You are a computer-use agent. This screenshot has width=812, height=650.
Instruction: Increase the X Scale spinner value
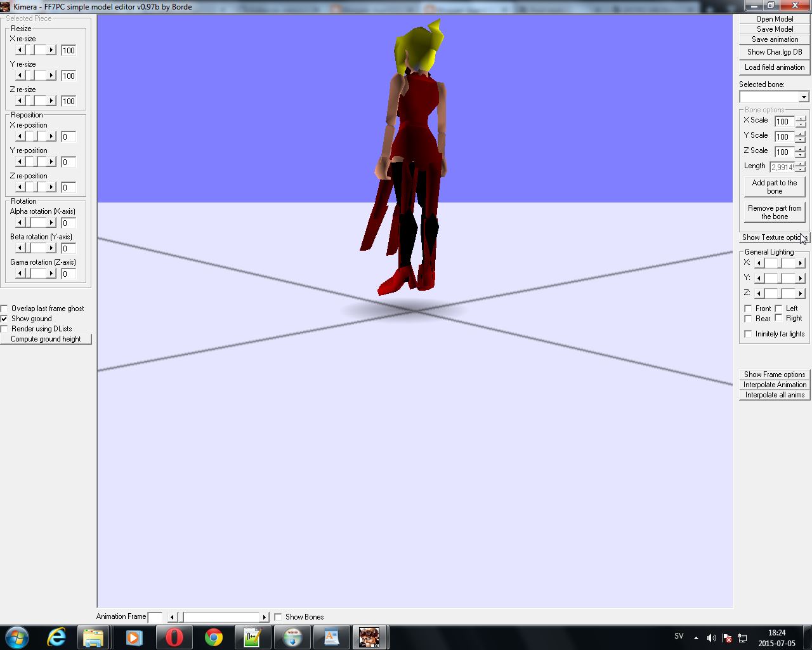(801, 118)
